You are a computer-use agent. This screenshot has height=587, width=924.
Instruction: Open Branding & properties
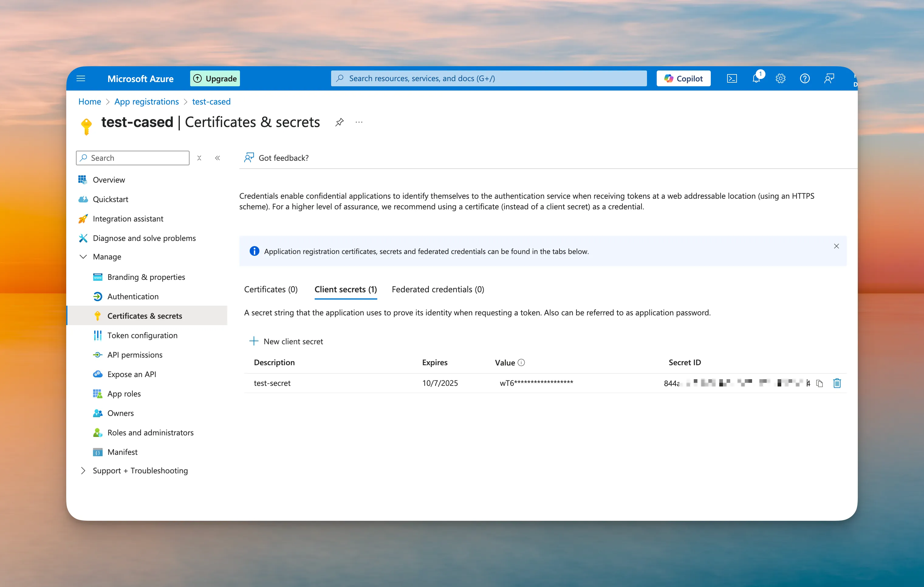tap(146, 277)
